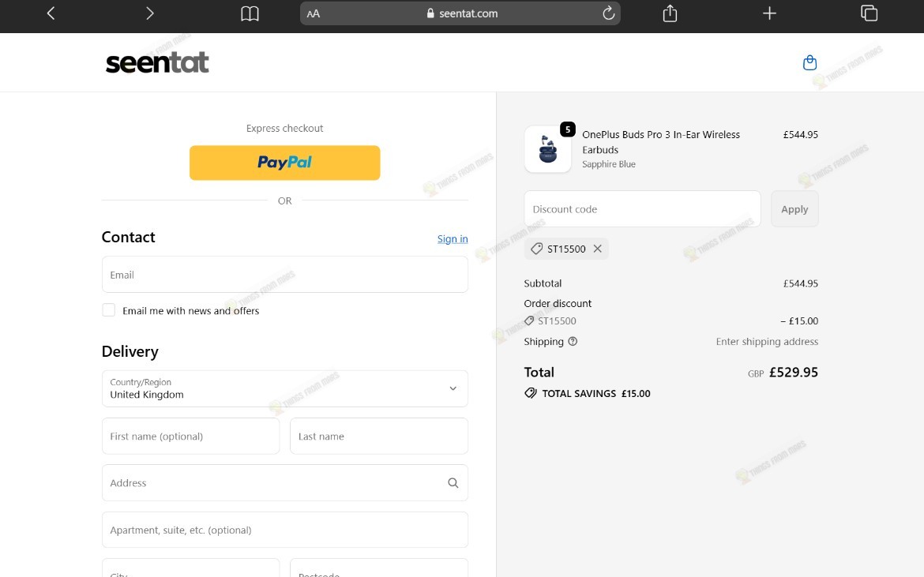Click the quantity badge 5 on product
Screen dimensions: 924x577
568,129
